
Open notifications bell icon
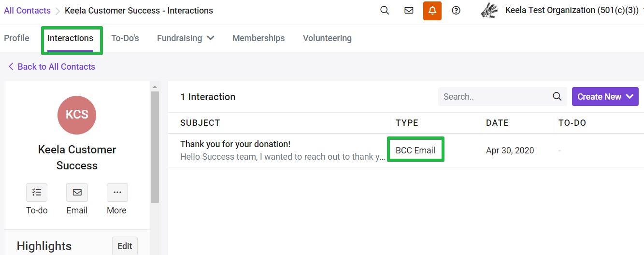432,11
